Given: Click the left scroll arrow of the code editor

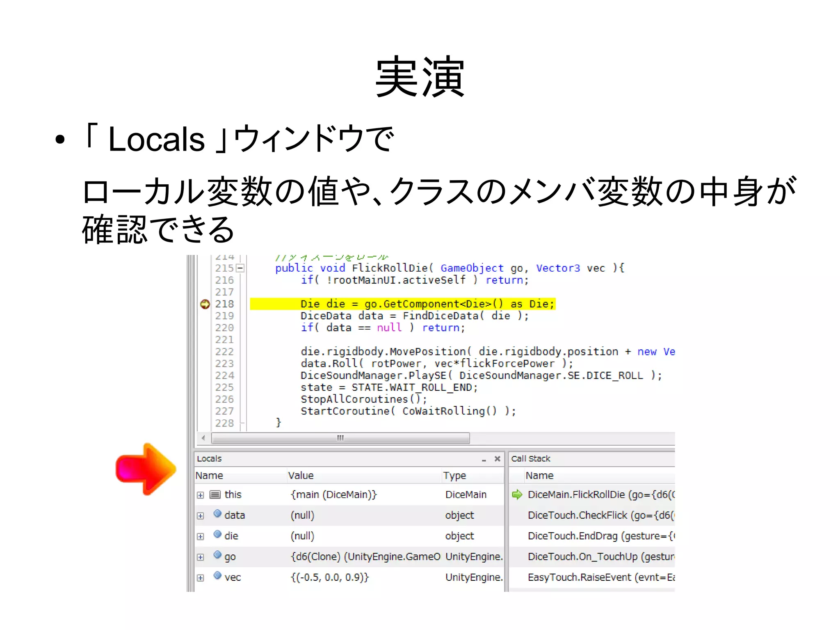Looking at the screenshot, I should tap(203, 438).
